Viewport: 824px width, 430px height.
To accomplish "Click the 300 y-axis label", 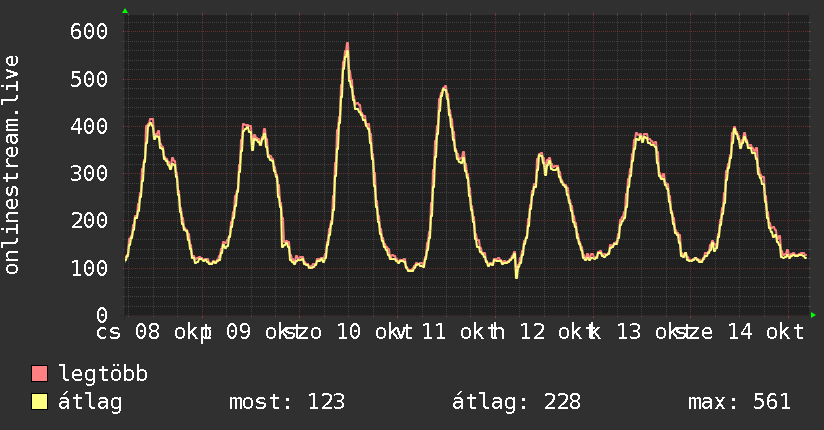I will point(89,174).
